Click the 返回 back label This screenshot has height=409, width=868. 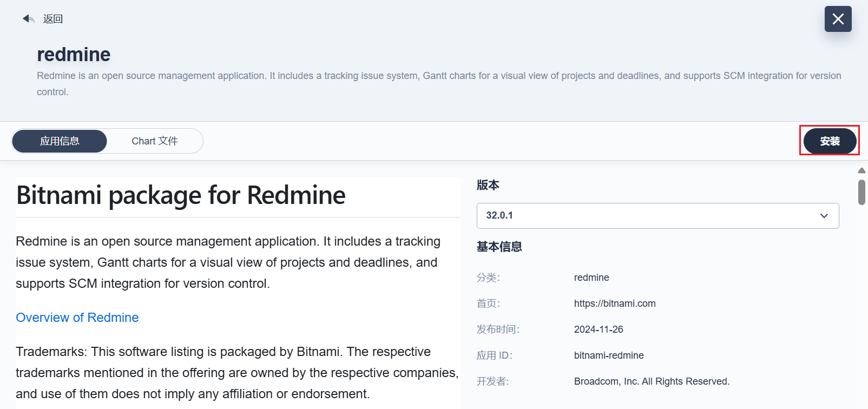[53, 19]
